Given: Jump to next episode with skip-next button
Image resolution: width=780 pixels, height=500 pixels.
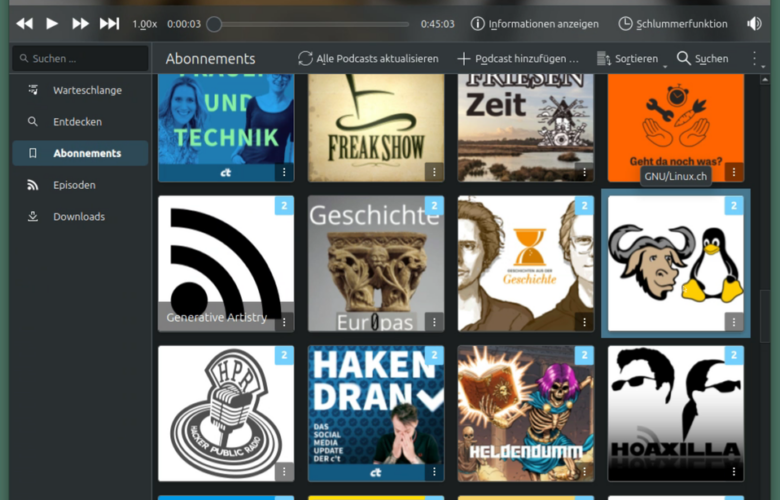Looking at the screenshot, I should click(x=109, y=23).
